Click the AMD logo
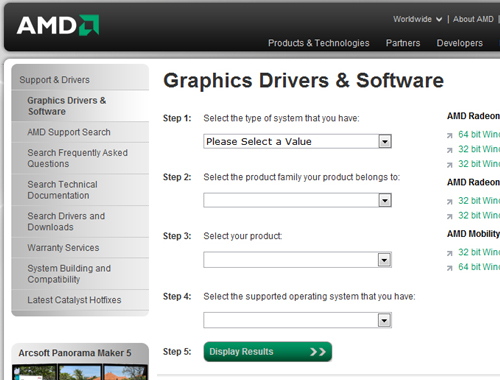This screenshot has height=380, width=500. click(x=58, y=25)
